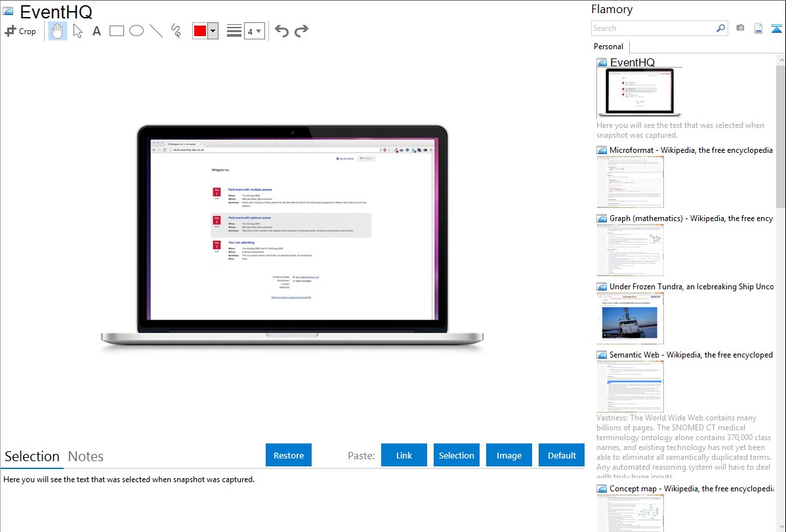This screenshot has height=532, width=786.
Task: Select the freehand scribble tool
Action: coord(176,31)
